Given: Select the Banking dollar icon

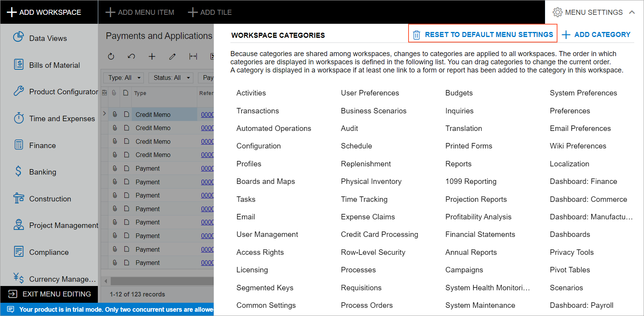Looking at the screenshot, I should click(x=18, y=171).
